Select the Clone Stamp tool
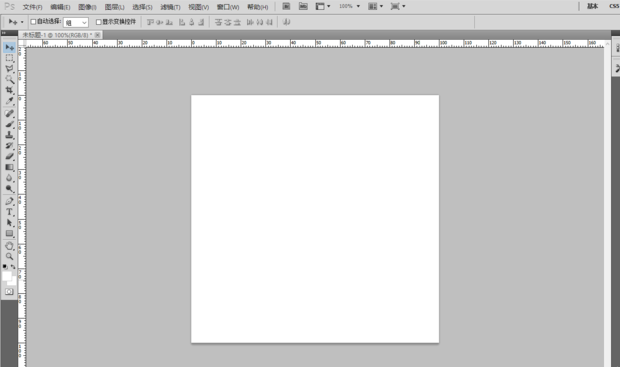 (x=9, y=135)
